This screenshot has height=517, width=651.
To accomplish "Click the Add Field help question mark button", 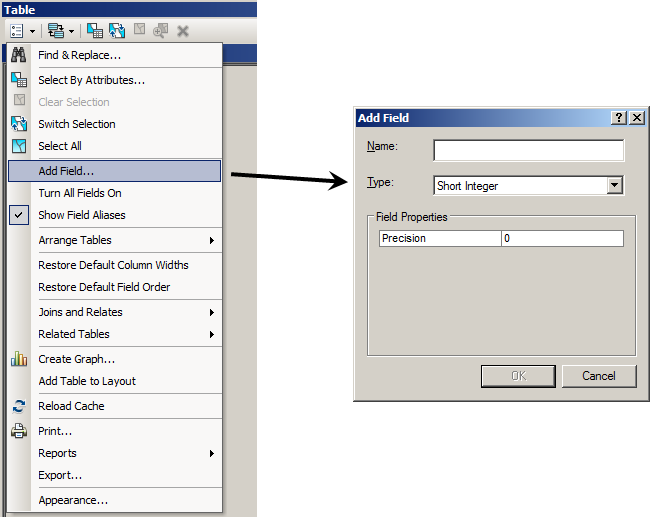I will pyautogui.click(x=619, y=118).
